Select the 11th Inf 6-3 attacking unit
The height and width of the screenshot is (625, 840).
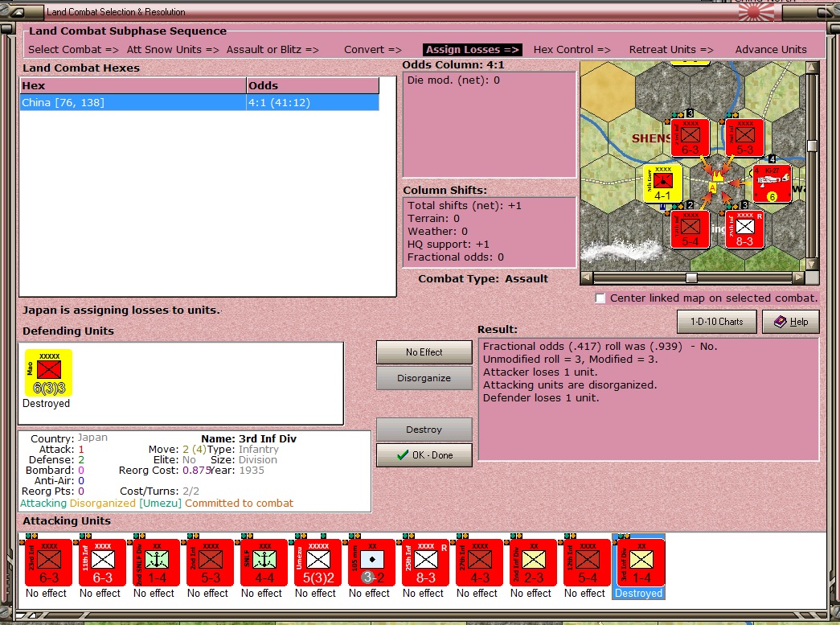click(x=102, y=563)
